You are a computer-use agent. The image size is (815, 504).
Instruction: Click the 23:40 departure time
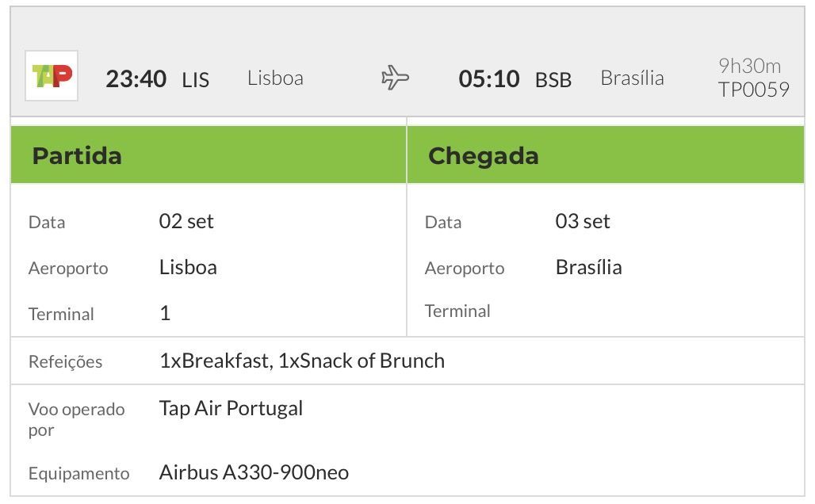(x=136, y=79)
